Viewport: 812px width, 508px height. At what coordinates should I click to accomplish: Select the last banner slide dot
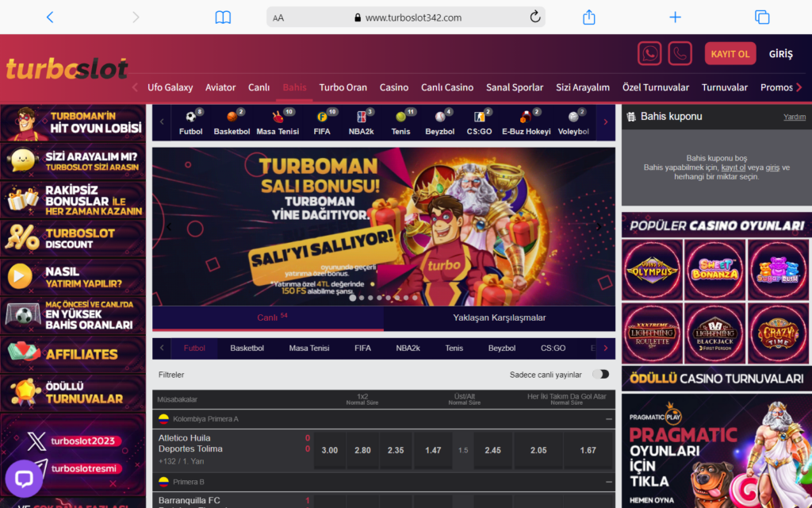point(415,298)
